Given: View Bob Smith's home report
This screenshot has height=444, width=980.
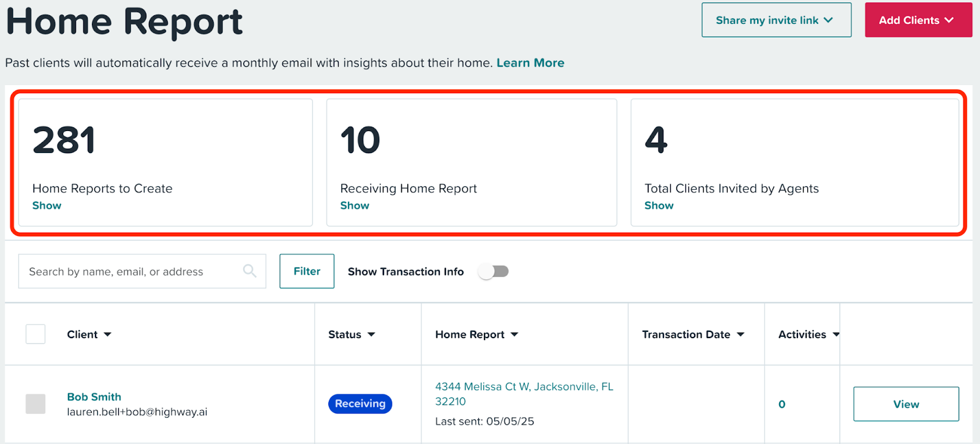Looking at the screenshot, I should coord(906,404).
